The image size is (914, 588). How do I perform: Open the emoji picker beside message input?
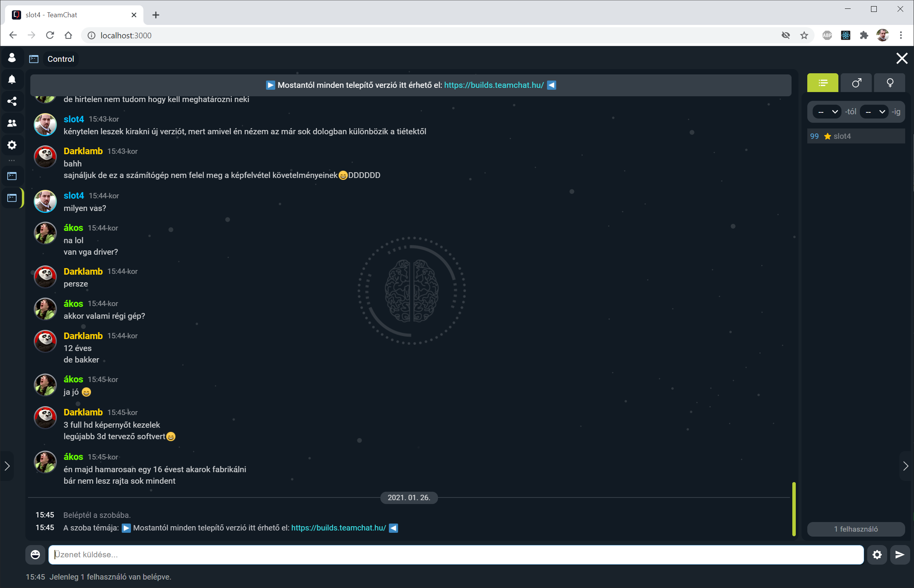(x=35, y=555)
